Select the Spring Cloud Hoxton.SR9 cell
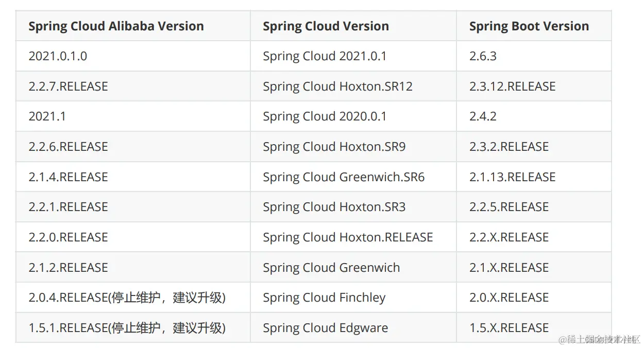 [x=353, y=147]
